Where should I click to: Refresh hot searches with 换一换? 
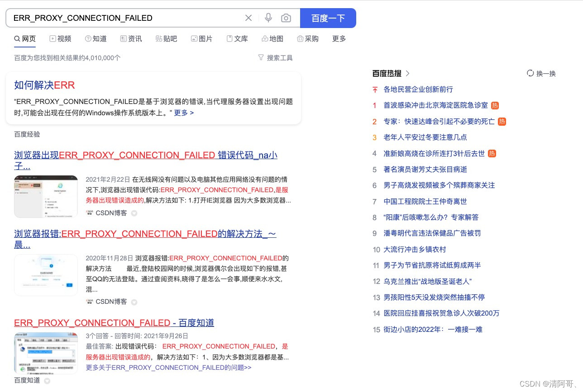point(541,73)
